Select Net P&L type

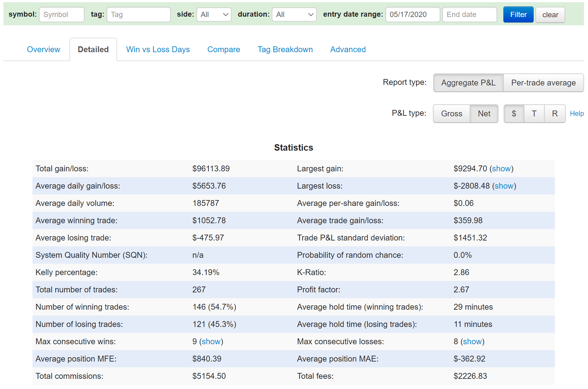484,114
